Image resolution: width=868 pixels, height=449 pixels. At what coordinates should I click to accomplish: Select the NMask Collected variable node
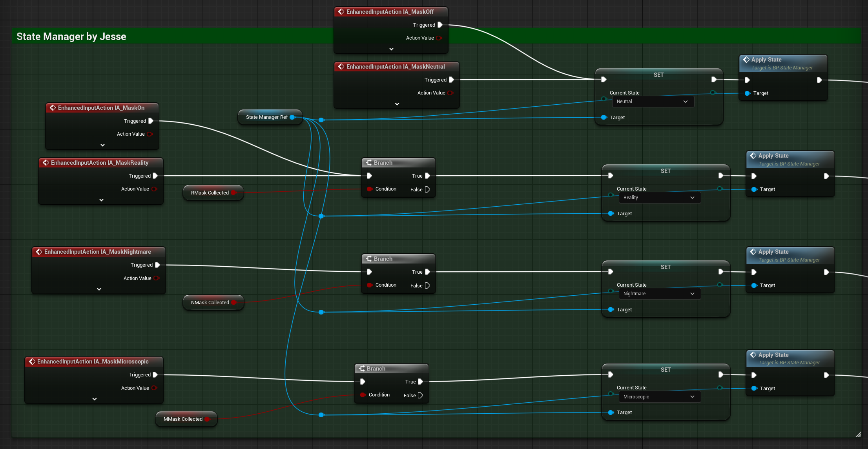(x=210, y=302)
